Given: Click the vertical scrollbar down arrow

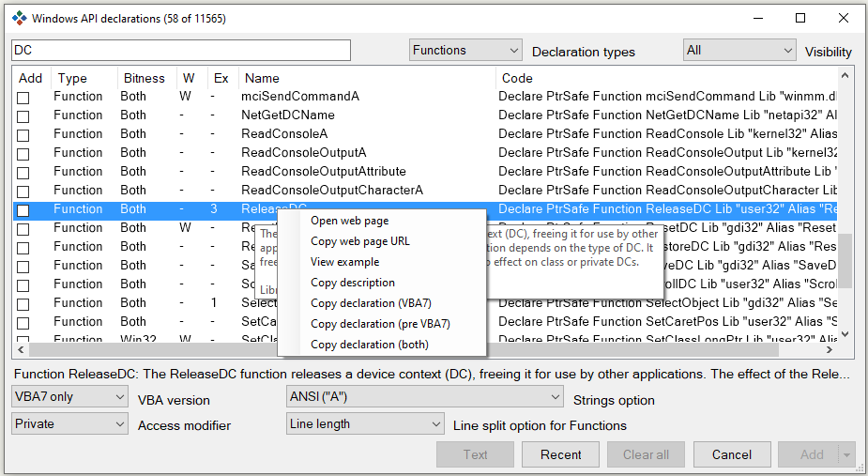Looking at the screenshot, I should [x=845, y=334].
